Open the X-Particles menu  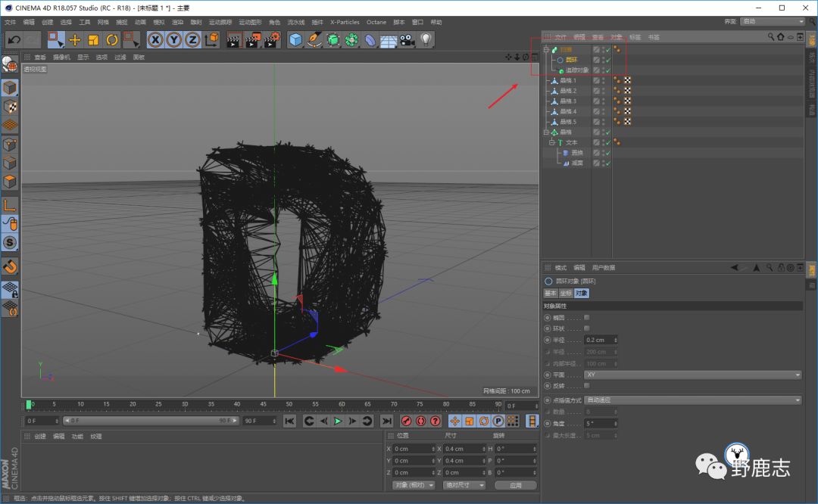pos(345,22)
